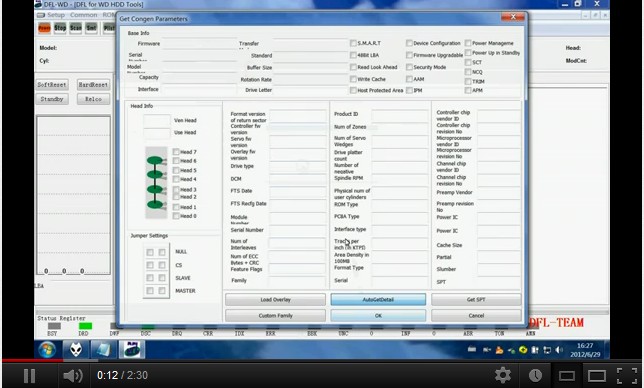The height and width of the screenshot is (388, 644).
Task: Click the Relco button
Action: 93,99
